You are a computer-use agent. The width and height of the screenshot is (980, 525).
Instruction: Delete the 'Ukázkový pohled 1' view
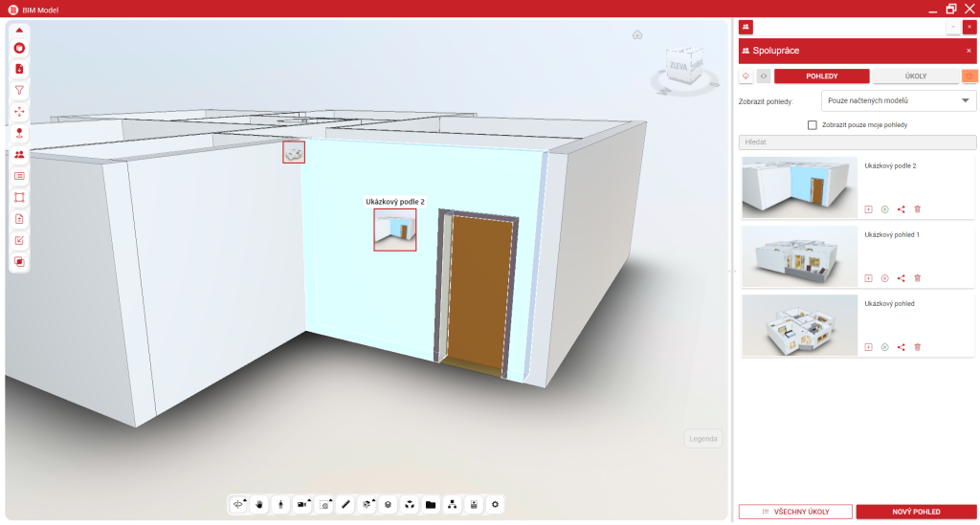pos(918,278)
